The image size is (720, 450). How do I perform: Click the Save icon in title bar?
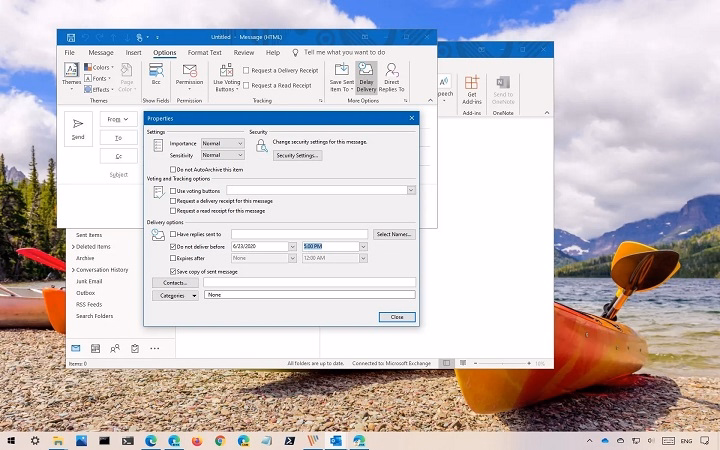[x=71, y=37]
